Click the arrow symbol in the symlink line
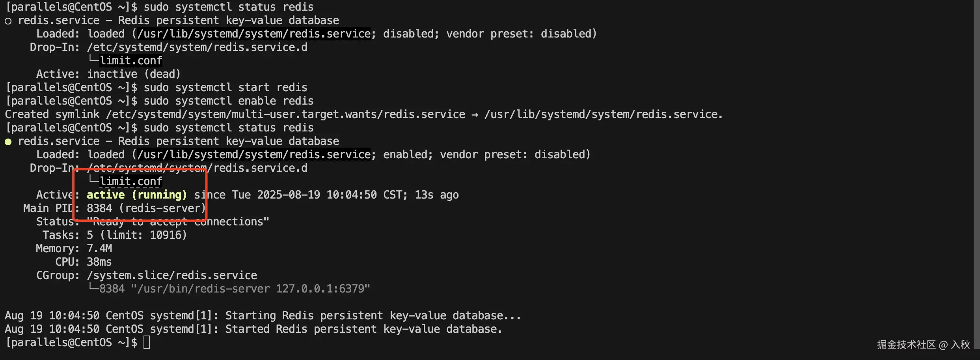Viewport: 980px width, 360px height. (475, 115)
